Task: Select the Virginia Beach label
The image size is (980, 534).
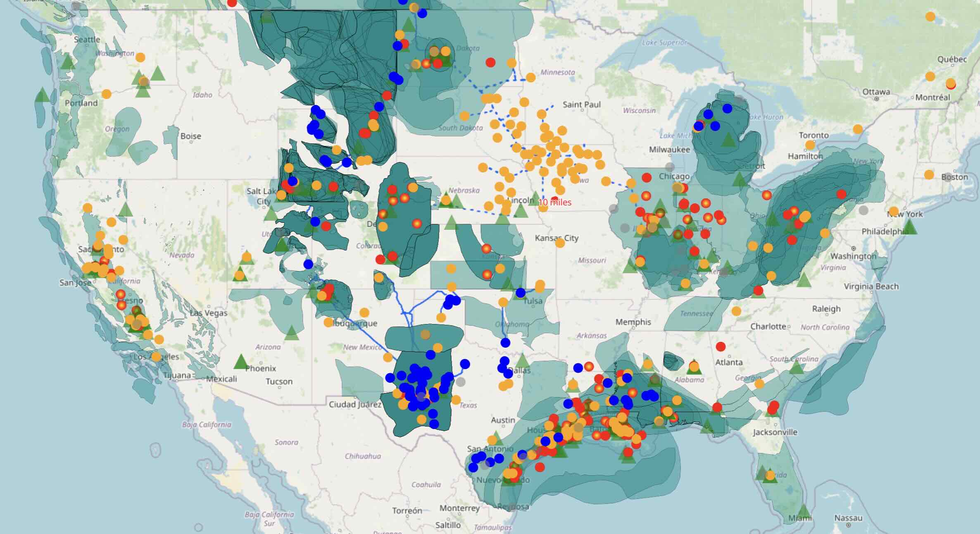Action: pos(871,286)
